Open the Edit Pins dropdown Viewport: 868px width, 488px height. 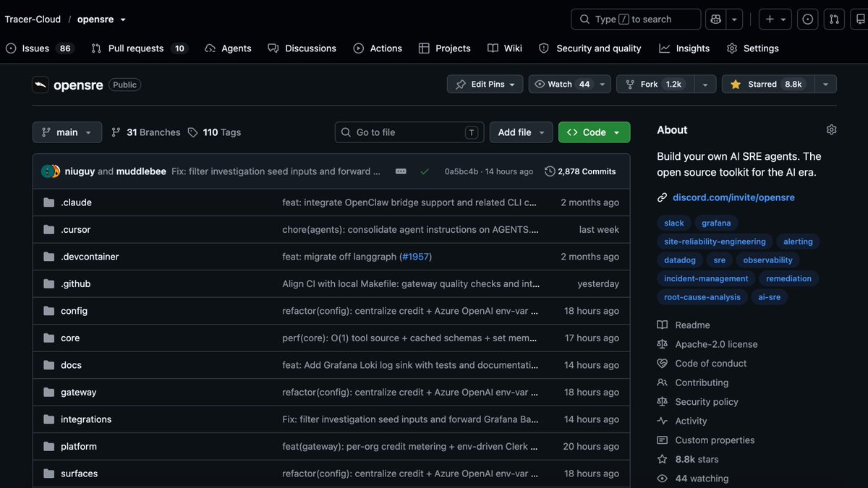pyautogui.click(x=485, y=85)
